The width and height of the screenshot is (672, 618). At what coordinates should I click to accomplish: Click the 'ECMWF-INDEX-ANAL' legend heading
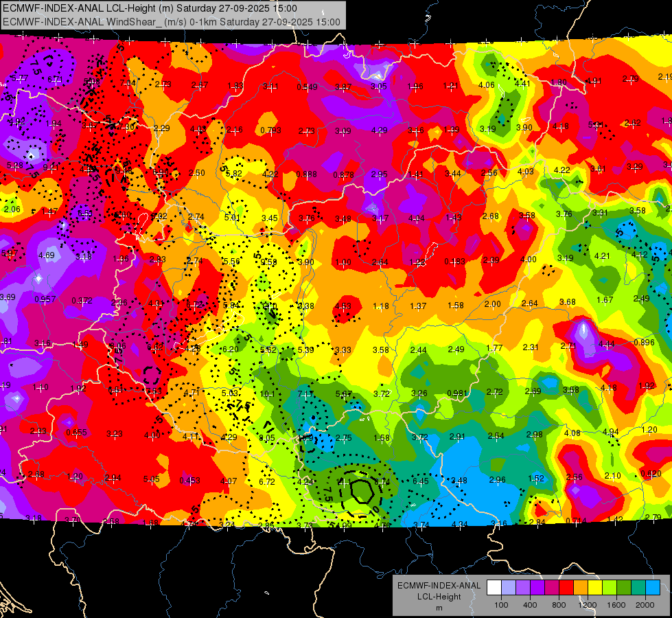tap(439, 586)
